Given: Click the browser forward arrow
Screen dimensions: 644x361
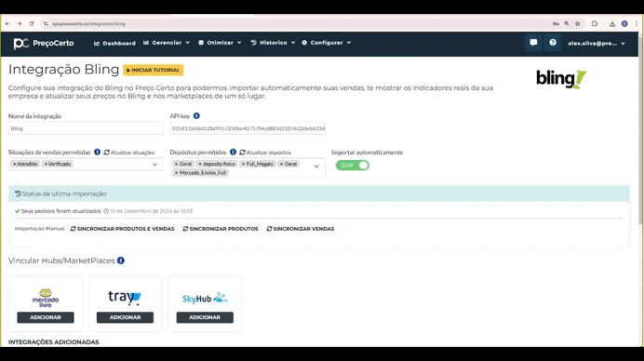Looking at the screenshot, I should [20, 24].
